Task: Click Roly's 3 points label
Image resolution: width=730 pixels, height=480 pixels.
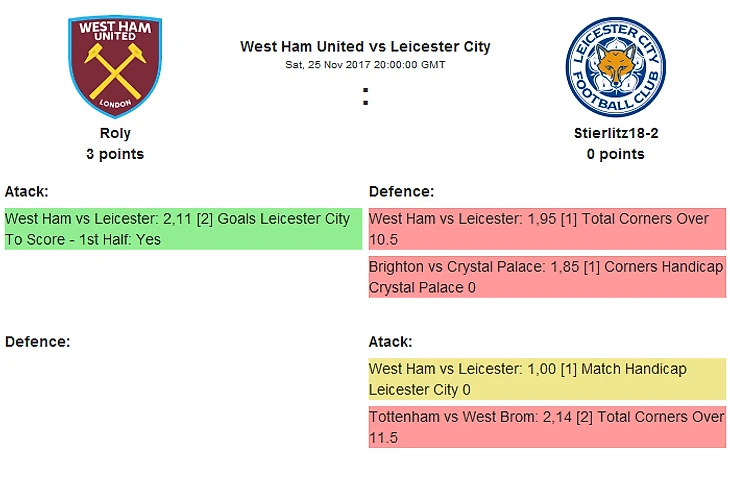Action: pos(115,154)
